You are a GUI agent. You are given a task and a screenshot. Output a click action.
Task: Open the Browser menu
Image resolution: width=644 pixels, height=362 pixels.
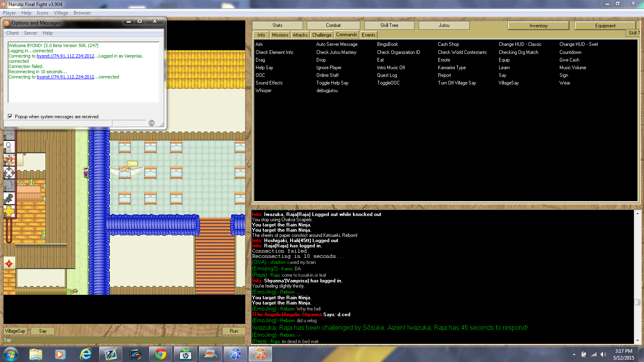click(x=82, y=13)
